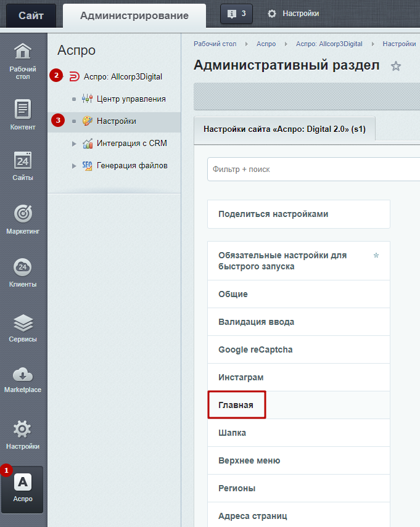
Task: Click the Аспро panel heading
Action: (x=76, y=51)
